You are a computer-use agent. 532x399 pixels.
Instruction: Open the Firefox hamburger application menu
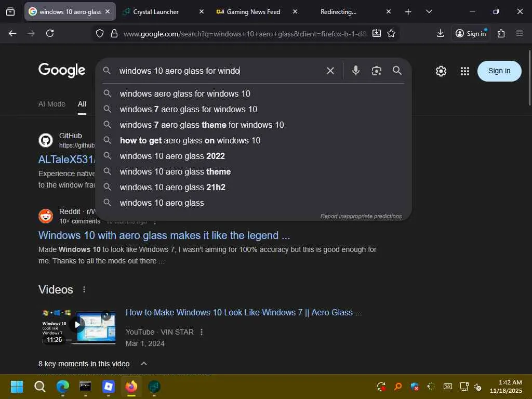[x=520, y=33]
